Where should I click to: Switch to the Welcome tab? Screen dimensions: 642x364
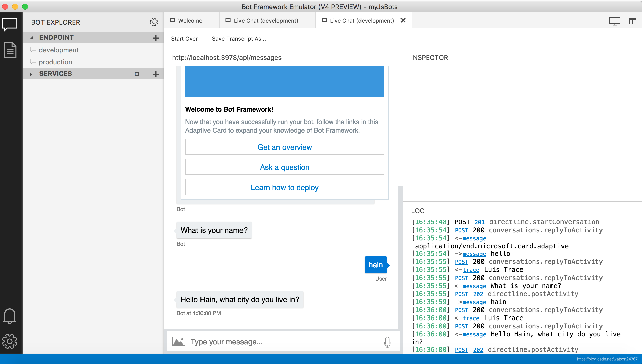190,21
